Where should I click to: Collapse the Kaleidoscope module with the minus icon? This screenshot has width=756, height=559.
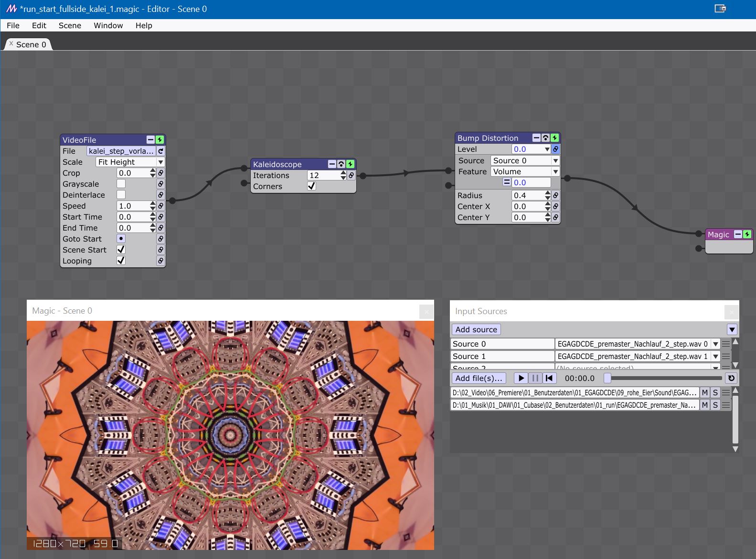[332, 164]
